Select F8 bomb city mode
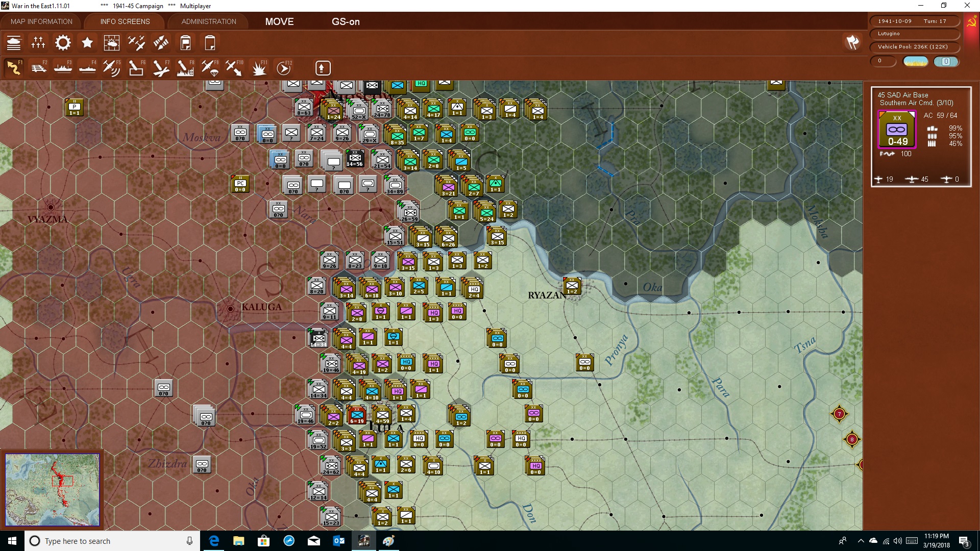This screenshot has height=551, width=980. point(185,68)
